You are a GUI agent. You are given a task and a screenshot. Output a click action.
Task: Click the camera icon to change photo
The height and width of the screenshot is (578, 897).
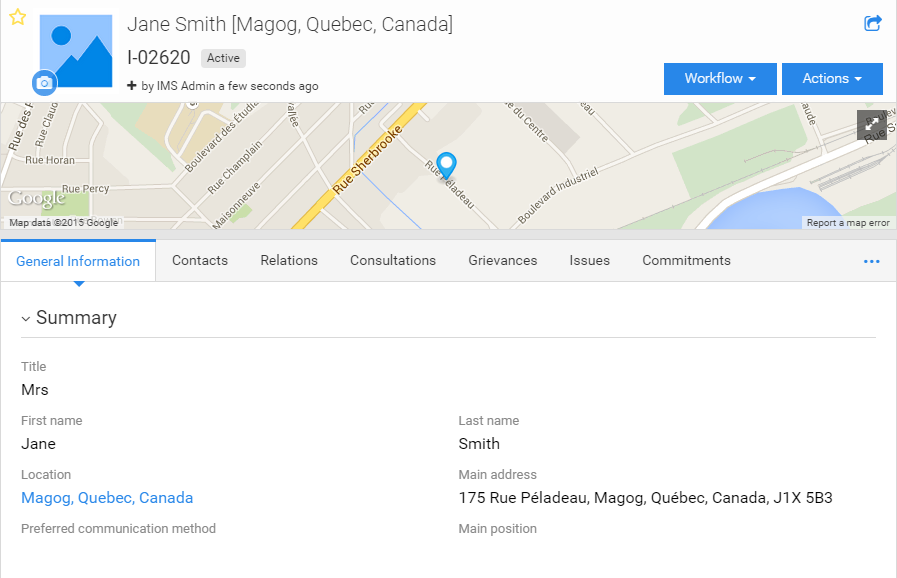(44, 84)
